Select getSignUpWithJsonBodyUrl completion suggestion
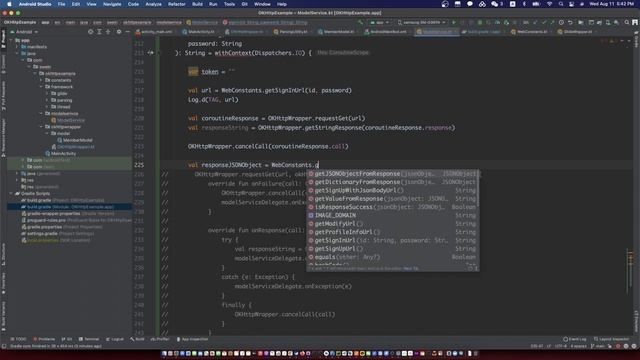 click(x=393, y=191)
